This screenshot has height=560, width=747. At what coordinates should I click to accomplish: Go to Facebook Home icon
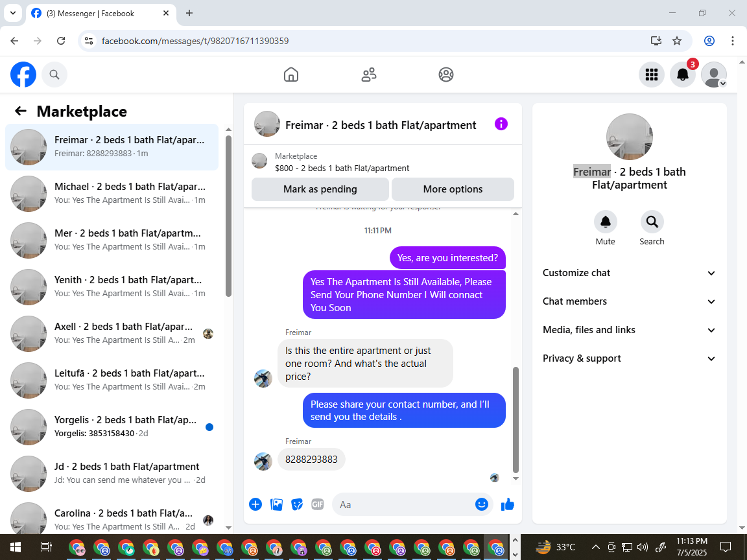click(x=291, y=75)
